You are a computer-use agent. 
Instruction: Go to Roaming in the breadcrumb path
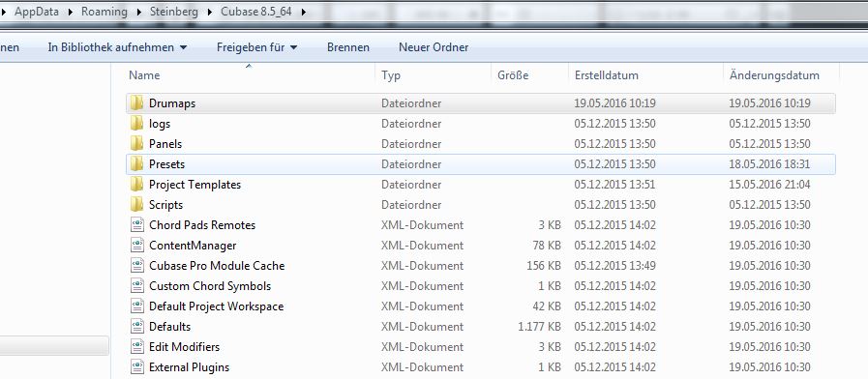(105, 12)
